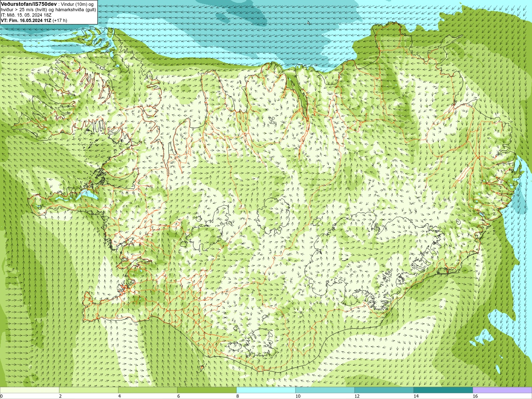The width and height of the screenshot is (532, 399).
Task: Click the 'IT: Mið. 15. 05. 2024 18Z' line
Action: [x=26, y=15]
